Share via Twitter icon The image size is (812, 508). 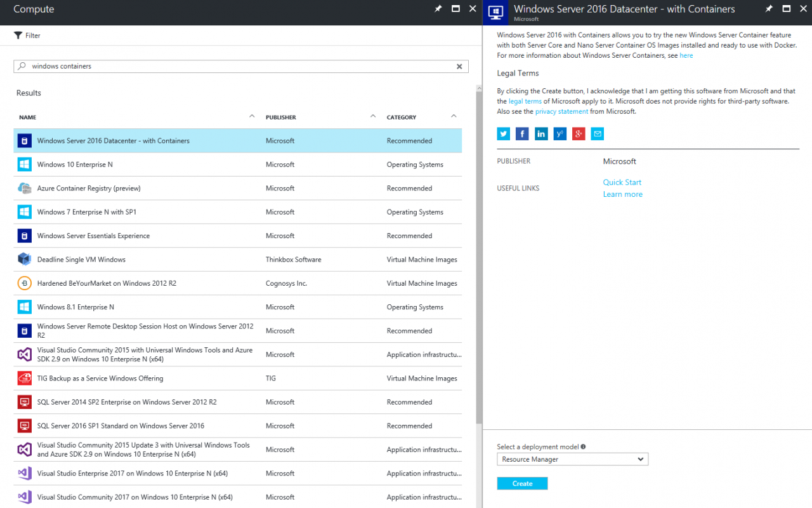tap(504, 133)
